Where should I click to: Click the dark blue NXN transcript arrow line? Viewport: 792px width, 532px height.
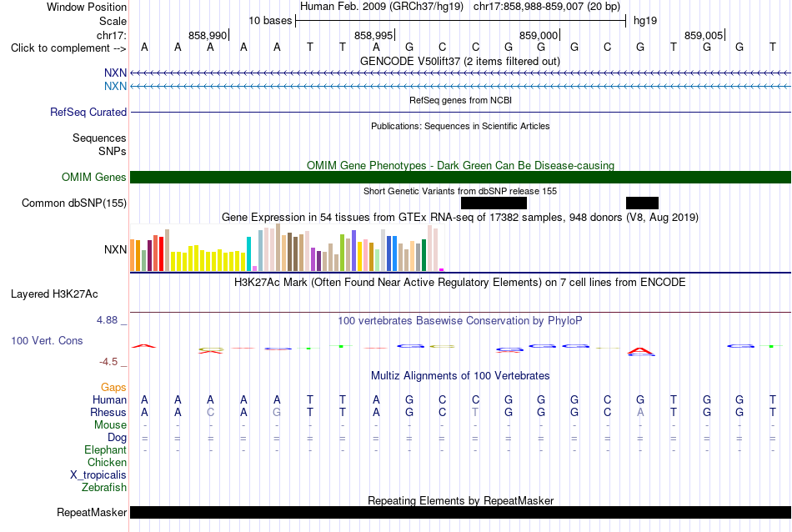pos(461,73)
